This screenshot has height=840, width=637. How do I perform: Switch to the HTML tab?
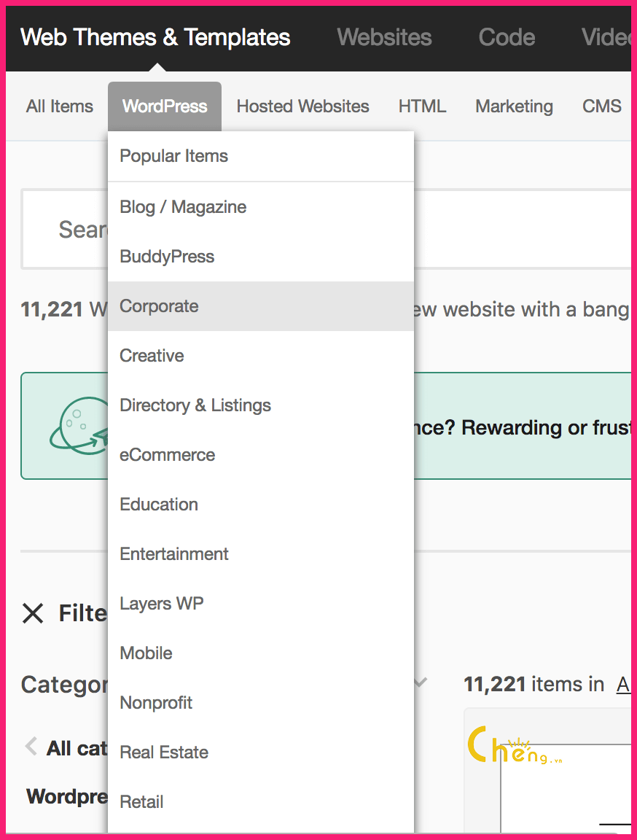422,106
